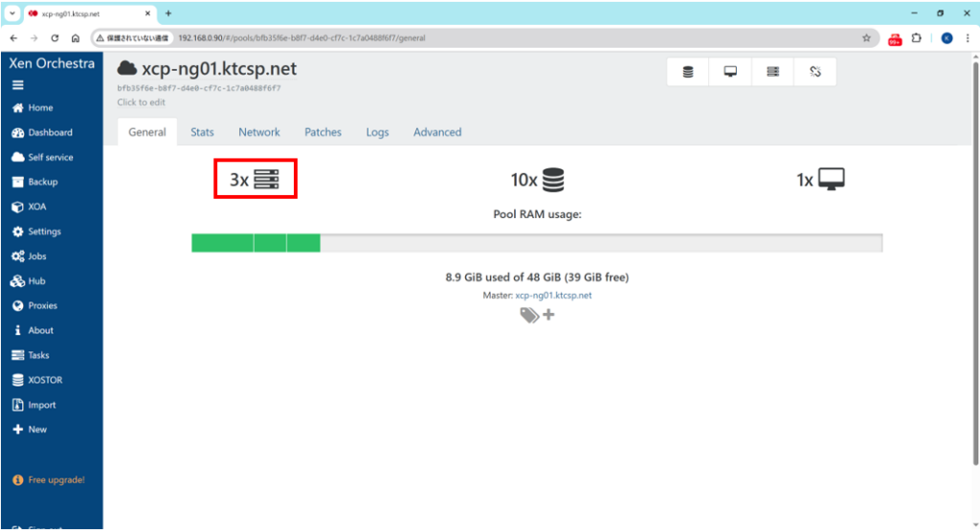Collapse sidebar with the hamburger menu icon
Screen dimensions: 980x531
17,85
